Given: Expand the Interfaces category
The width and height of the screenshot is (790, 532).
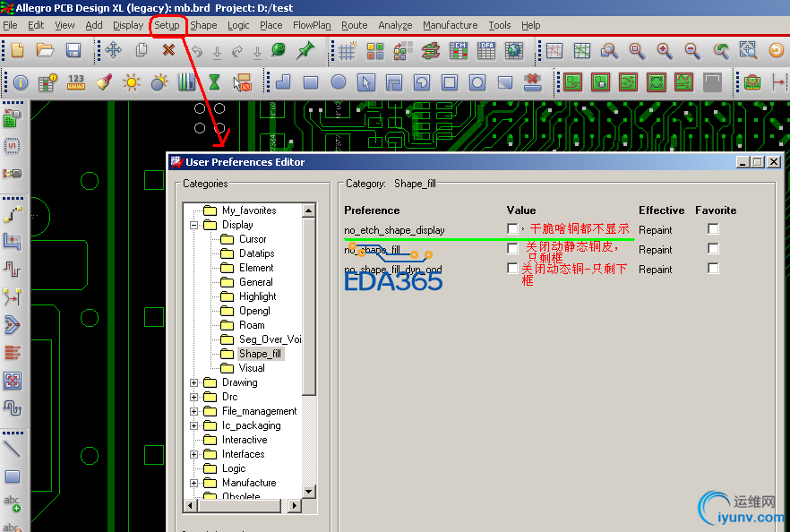Looking at the screenshot, I should 194,454.
